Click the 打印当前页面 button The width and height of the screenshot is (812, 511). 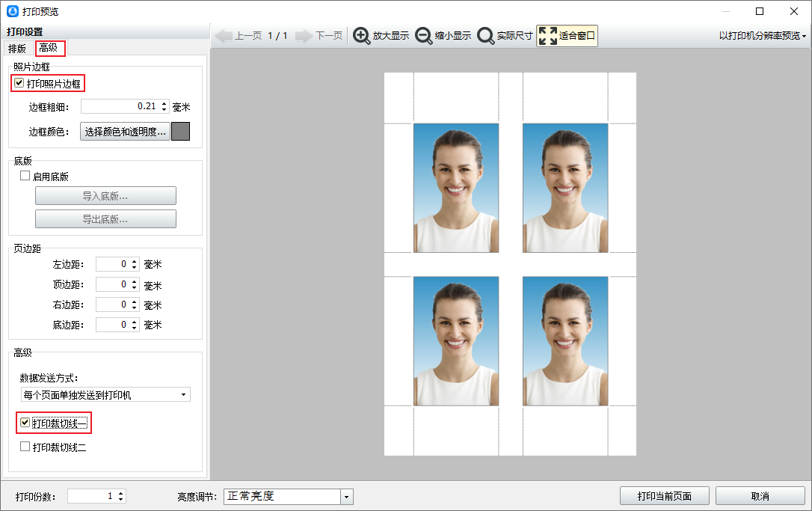[664, 496]
